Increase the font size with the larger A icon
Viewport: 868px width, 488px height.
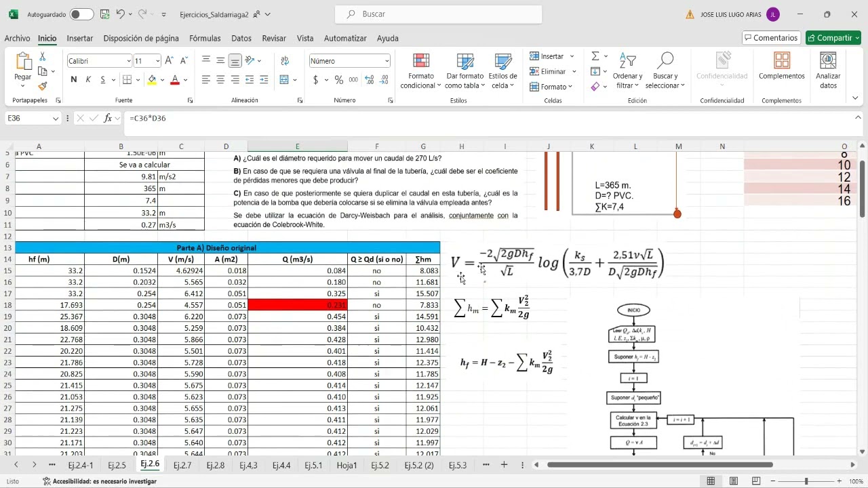click(170, 61)
